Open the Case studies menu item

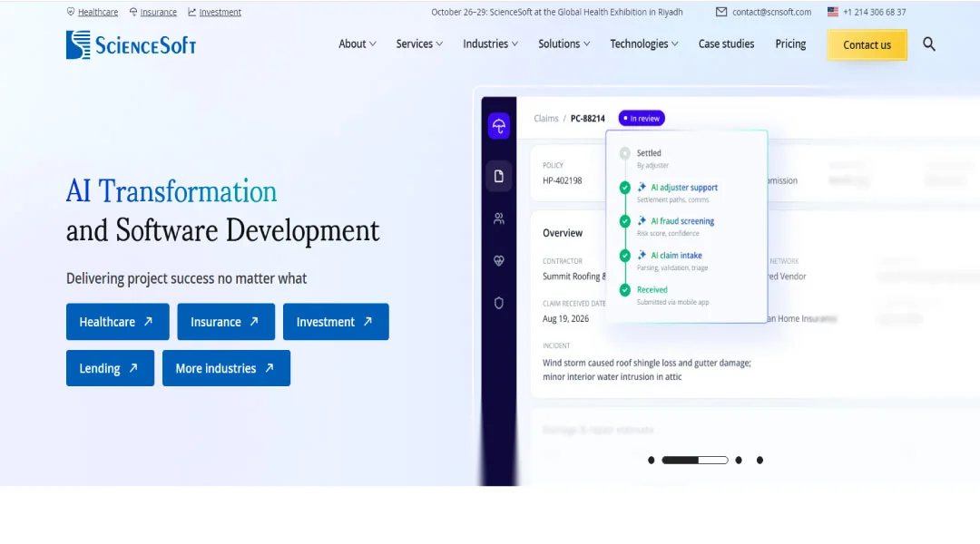[726, 44]
